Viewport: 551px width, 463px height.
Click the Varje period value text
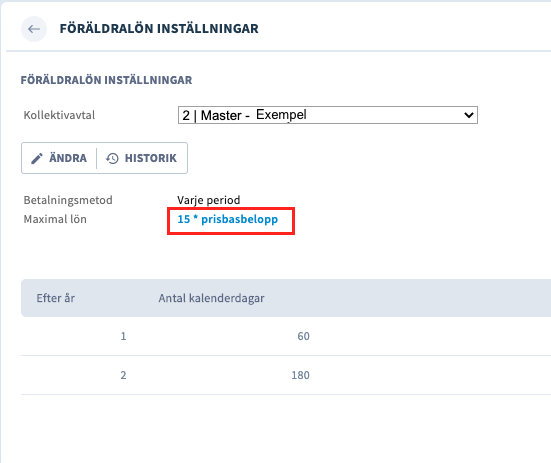[x=209, y=200]
